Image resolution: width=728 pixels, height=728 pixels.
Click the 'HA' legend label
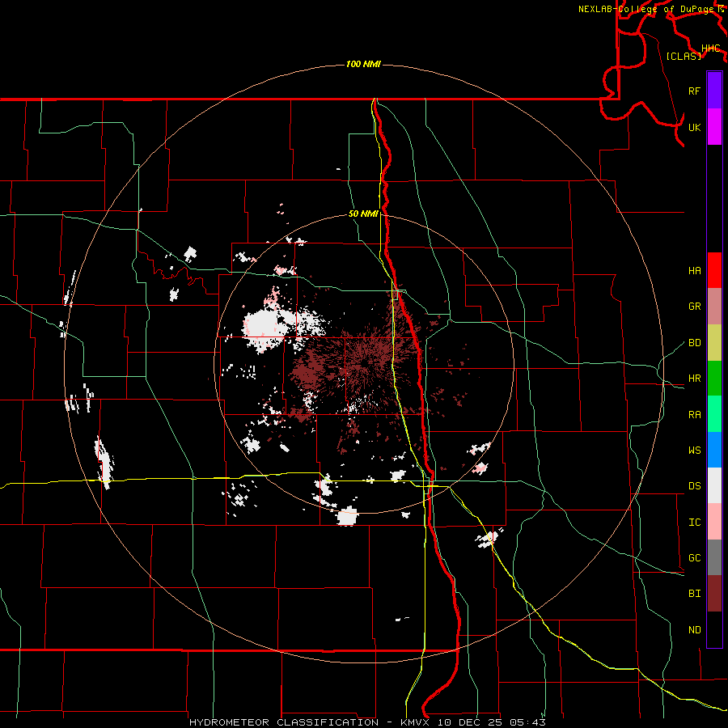point(694,271)
